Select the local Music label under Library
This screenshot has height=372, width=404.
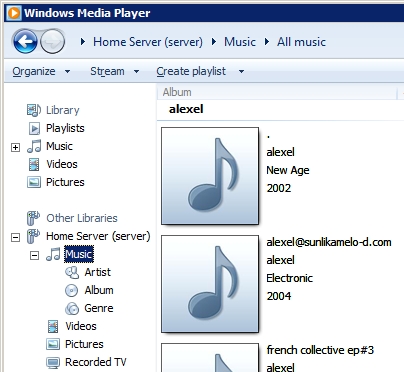click(x=59, y=146)
